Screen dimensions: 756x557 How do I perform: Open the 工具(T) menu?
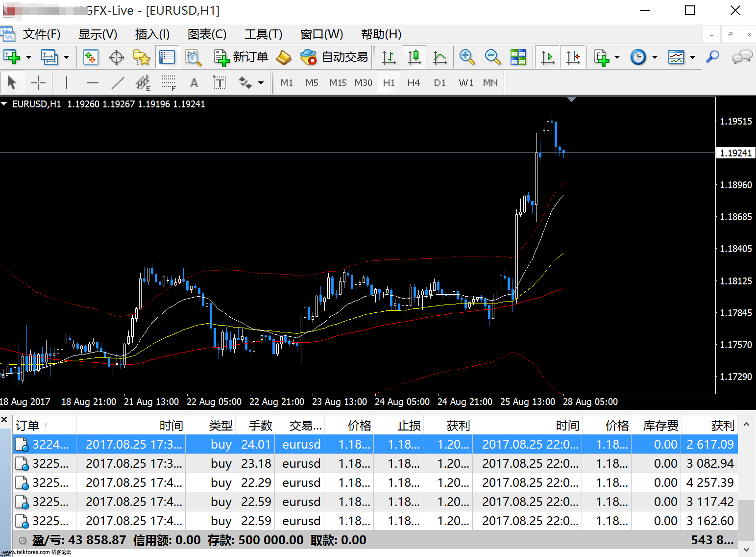pos(264,34)
